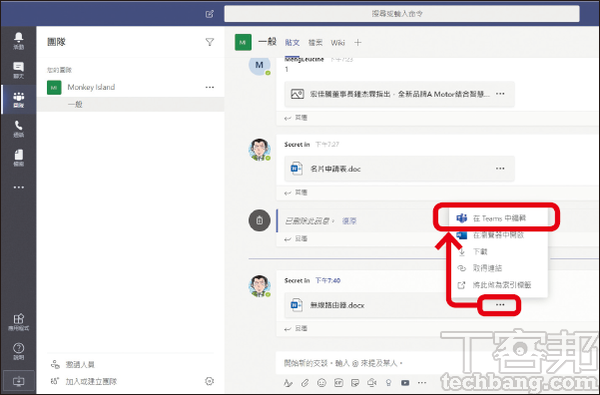Select 下載 menu option
The height and width of the screenshot is (395, 600).
[x=499, y=251]
